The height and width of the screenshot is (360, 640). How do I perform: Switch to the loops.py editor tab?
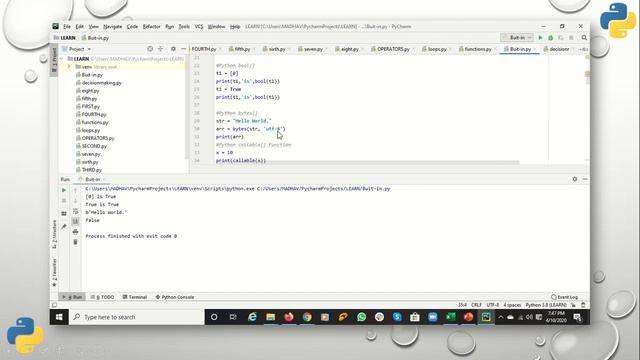(437, 49)
